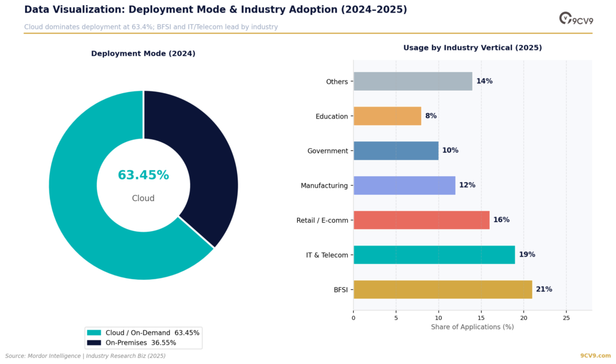616x364 pixels.
Task: Click the 'IT & Telecom' axis label
Action: [x=327, y=255]
